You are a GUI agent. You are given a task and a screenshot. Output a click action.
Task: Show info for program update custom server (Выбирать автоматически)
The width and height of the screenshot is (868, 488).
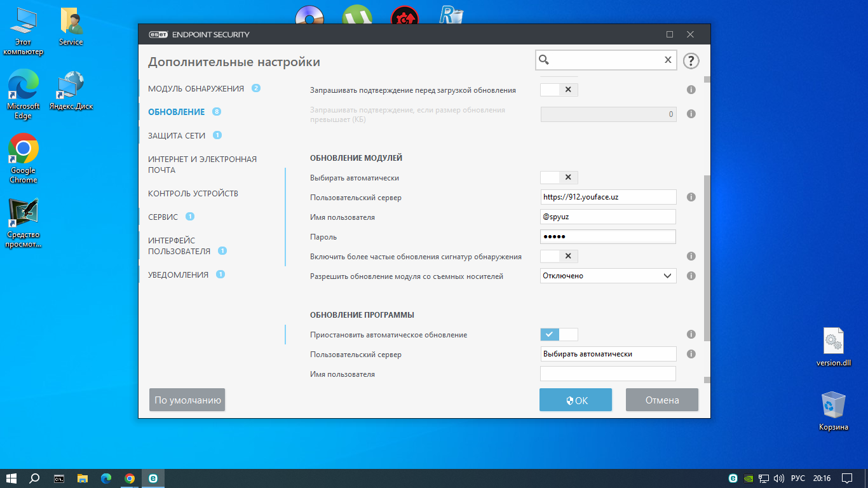[691, 354]
